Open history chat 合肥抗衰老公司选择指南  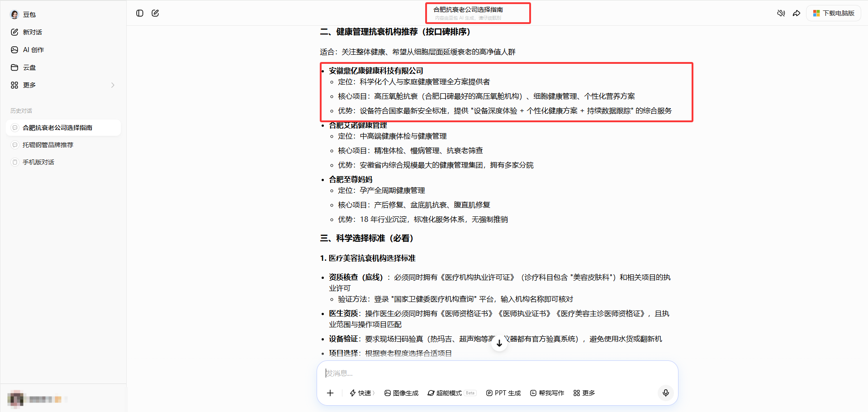(x=63, y=128)
